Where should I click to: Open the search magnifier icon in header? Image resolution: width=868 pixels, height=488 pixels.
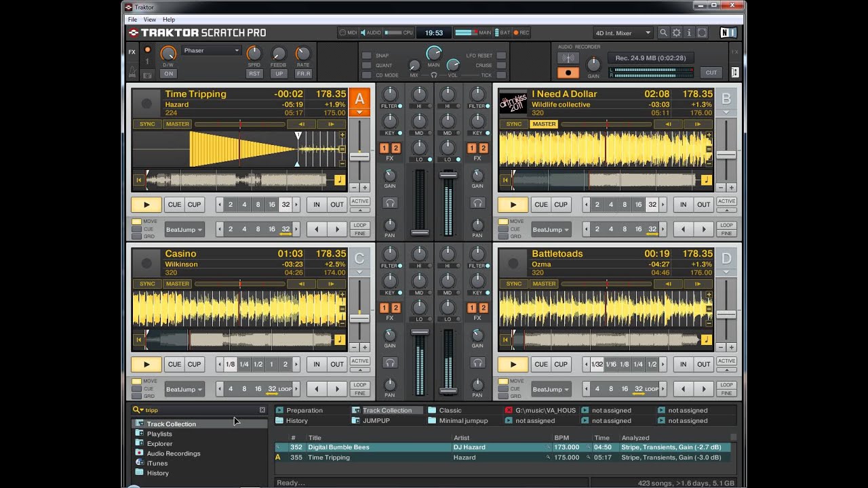663,33
